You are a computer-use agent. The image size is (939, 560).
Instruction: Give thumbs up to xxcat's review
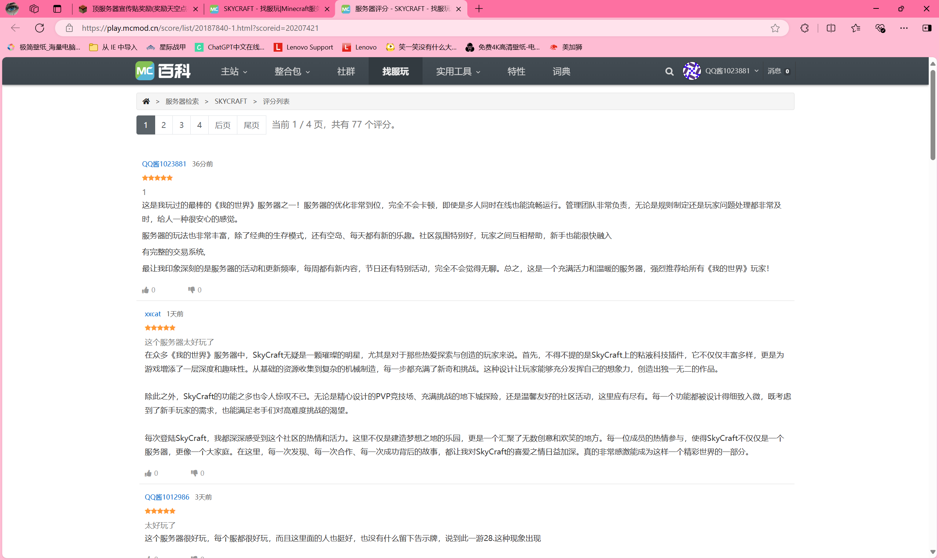click(x=148, y=473)
